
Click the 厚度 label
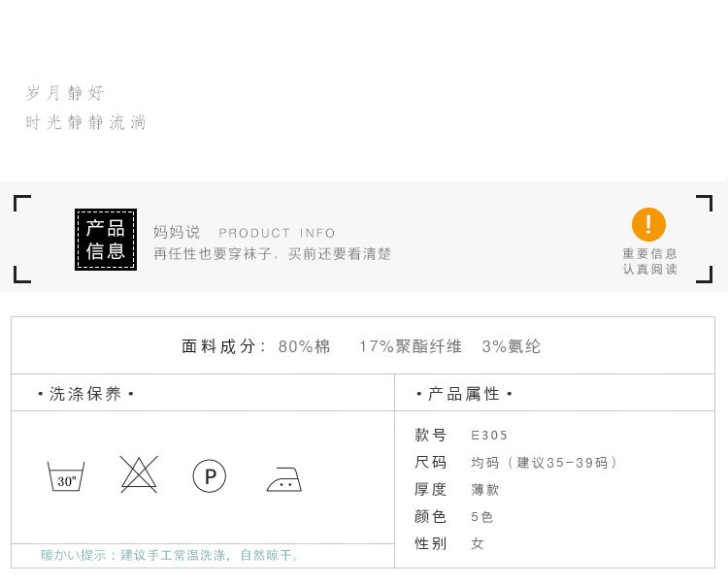click(430, 489)
